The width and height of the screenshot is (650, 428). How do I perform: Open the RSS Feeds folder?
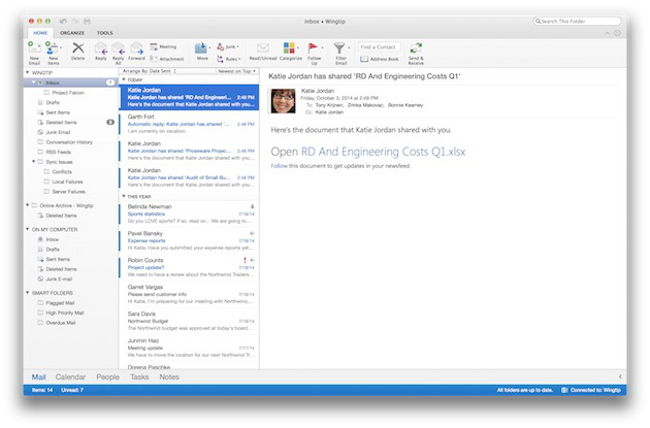point(70,152)
